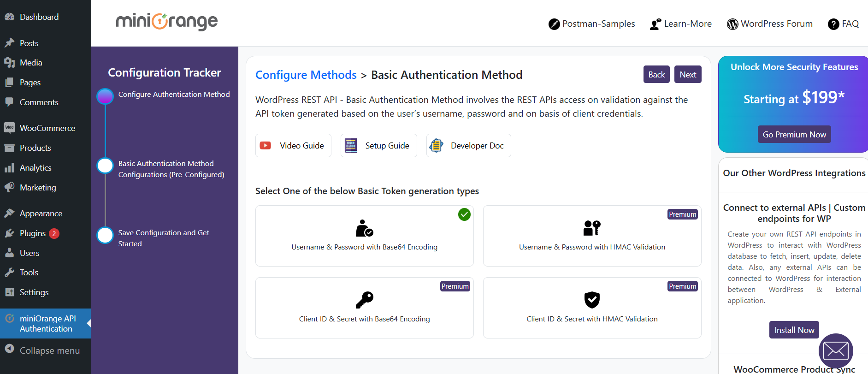Image resolution: width=868 pixels, height=374 pixels.
Task: Open the Developer Doc link
Action: 468,146
